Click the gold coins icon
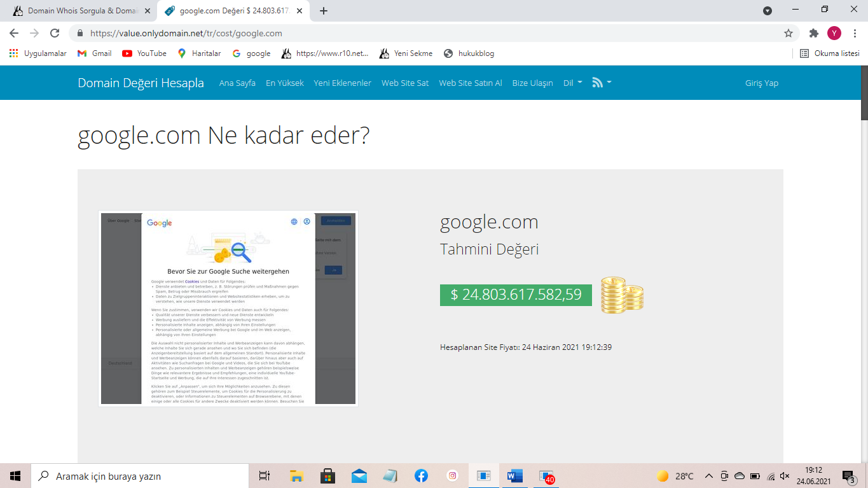The height and width of the screenshot is (488, 868). coord(622,295)
